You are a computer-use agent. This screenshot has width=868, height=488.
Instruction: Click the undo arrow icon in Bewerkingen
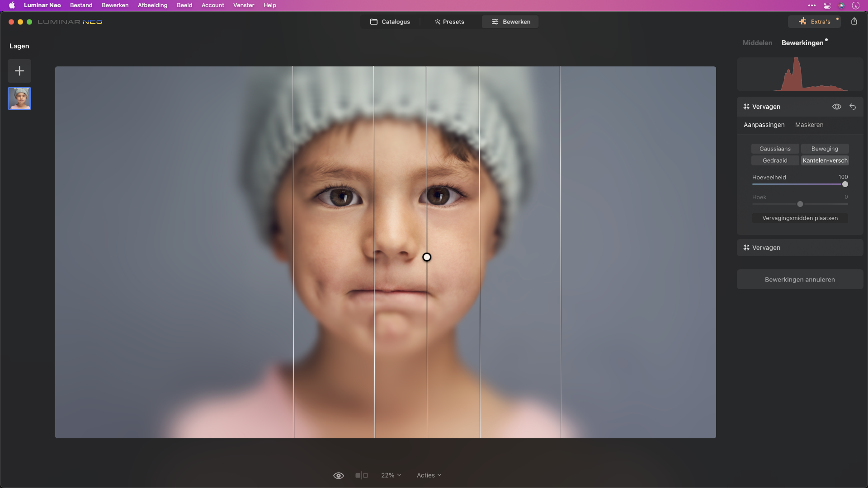coord(853,106)
